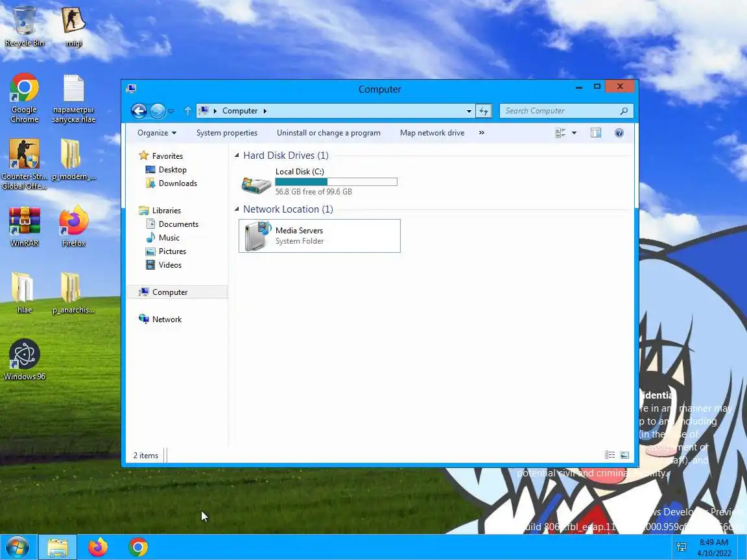Open System properties
The height and width of the screenshot is (560, 747).
point(227,133)
